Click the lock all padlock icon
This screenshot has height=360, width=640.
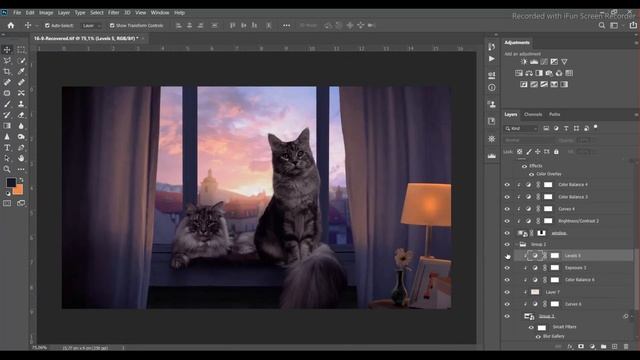[x=556, y=152]
